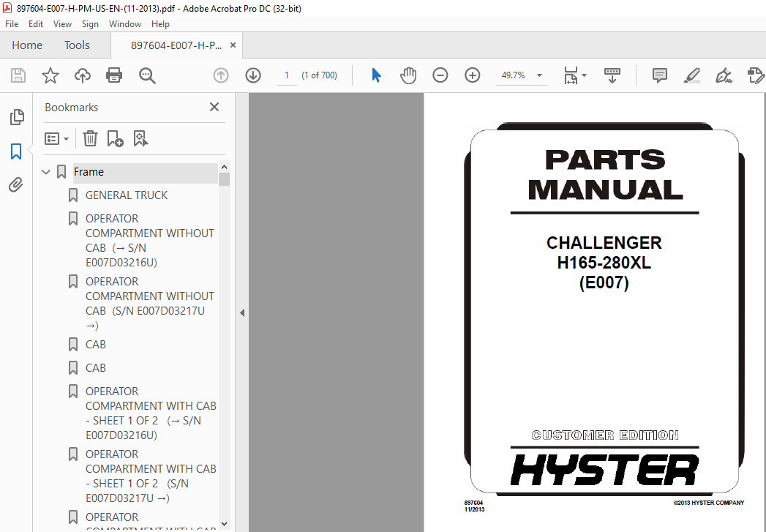Activate the selection arrow tool
The image size is (766, 532).
pyautogui.click(x=376, y=75)
